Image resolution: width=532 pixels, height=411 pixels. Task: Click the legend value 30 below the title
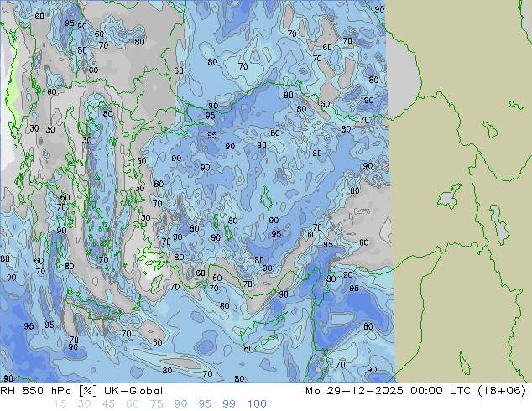[x=84, y=404]
